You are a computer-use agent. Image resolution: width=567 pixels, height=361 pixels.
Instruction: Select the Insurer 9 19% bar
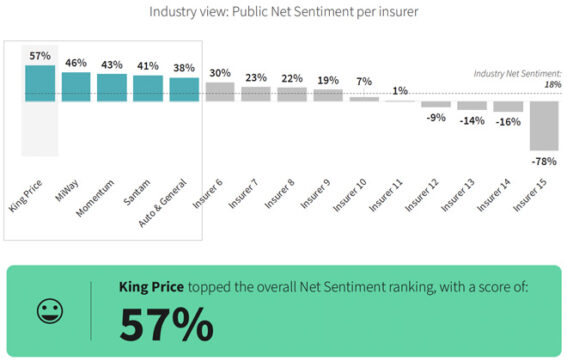pyautogui.click(x=328, y=95)
